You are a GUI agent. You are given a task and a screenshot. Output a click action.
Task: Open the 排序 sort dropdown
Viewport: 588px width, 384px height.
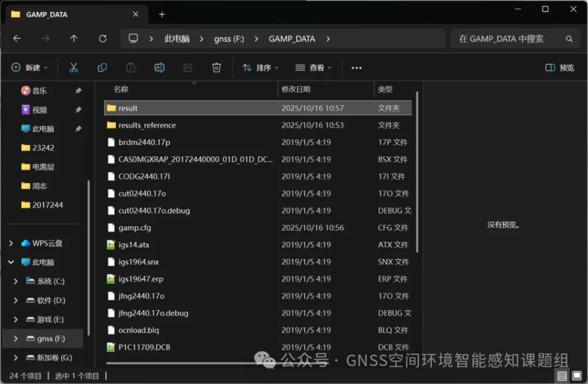point(260,68)
